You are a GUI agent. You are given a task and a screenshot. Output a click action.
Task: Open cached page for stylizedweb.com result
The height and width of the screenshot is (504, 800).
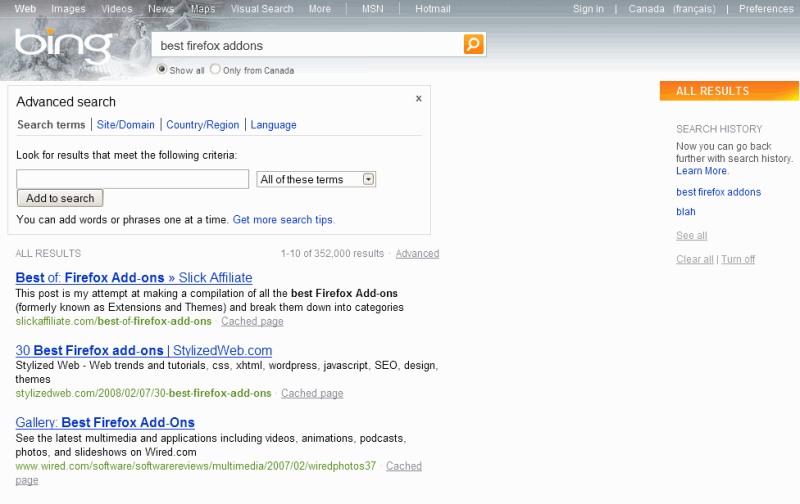pos(312,393)
